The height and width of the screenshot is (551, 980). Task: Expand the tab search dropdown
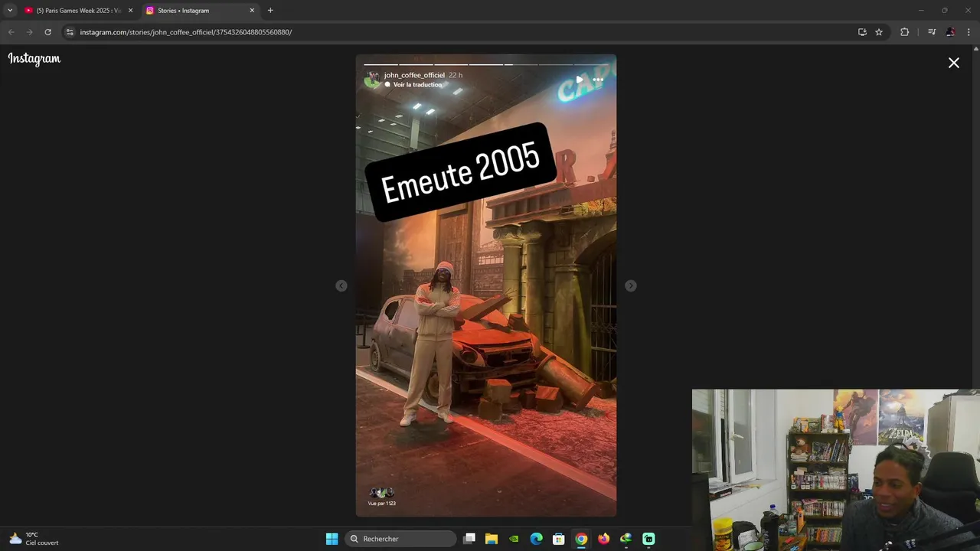coord(10,11)
